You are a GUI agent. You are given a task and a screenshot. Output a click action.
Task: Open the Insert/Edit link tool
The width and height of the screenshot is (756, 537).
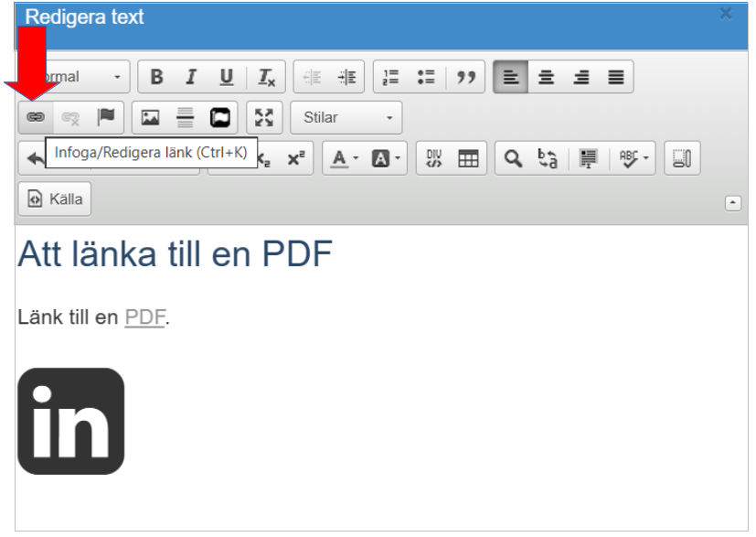coord(36,117)
